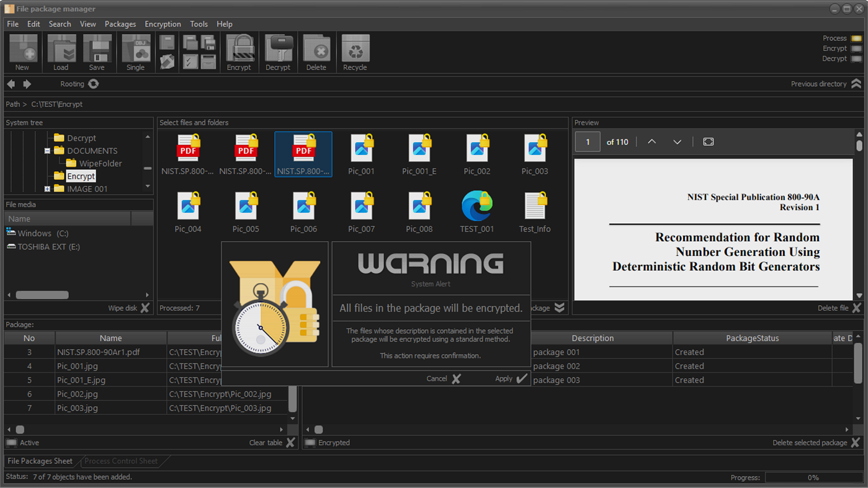Refresh the directory with the Rooting icon
Screen dimensions: 868x488
[93, 84]
